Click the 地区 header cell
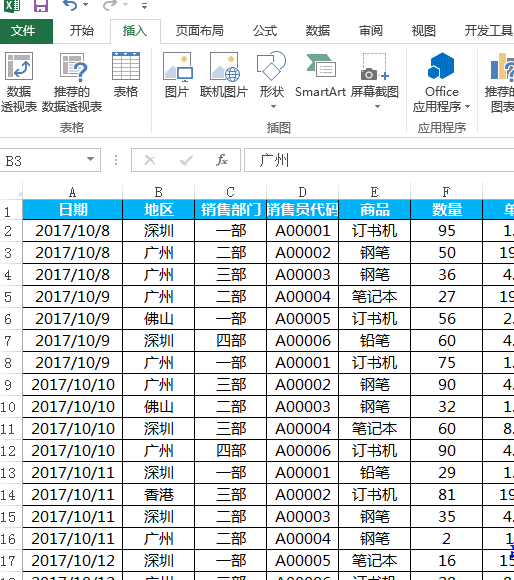This screenshot has width=514, height=580. pyautogui.click(x=158, y=210)
